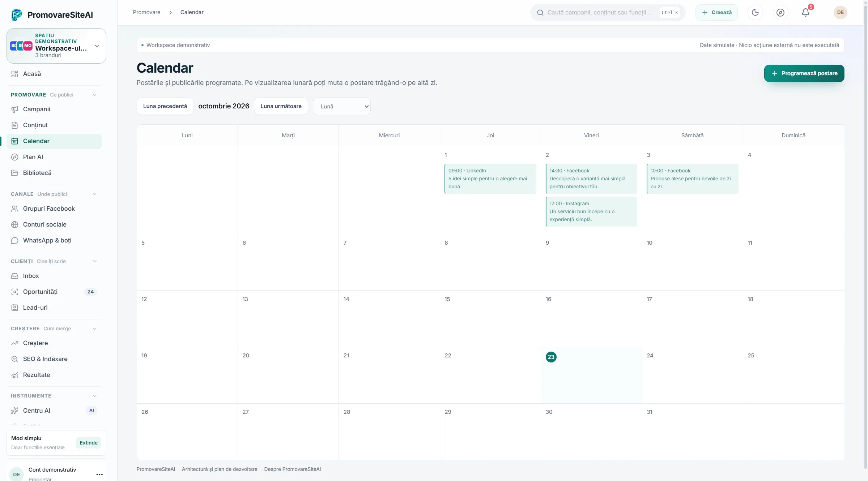Collapse the PROMOVARE section
The image size is (868, 481).
[94, 95]
